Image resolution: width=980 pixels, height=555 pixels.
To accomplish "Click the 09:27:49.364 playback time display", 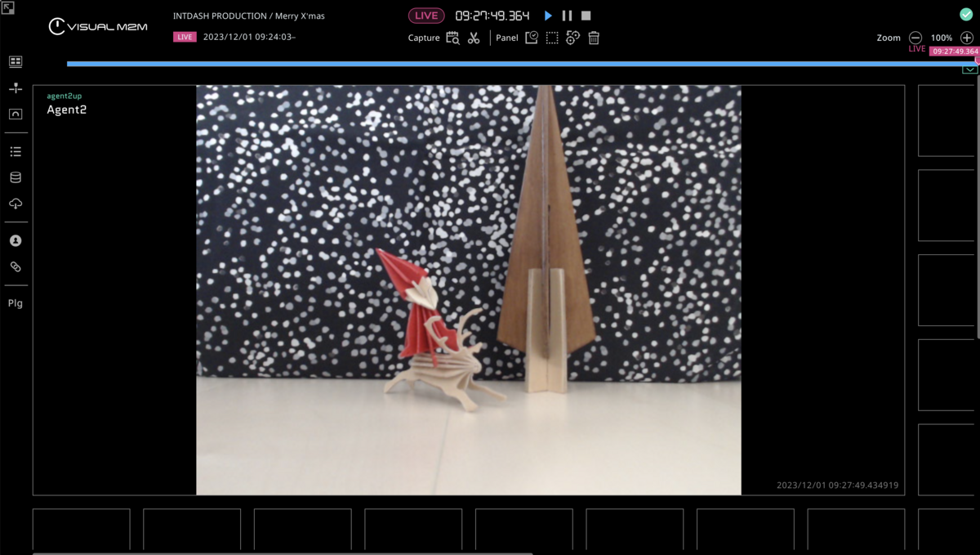I will 492,16.
